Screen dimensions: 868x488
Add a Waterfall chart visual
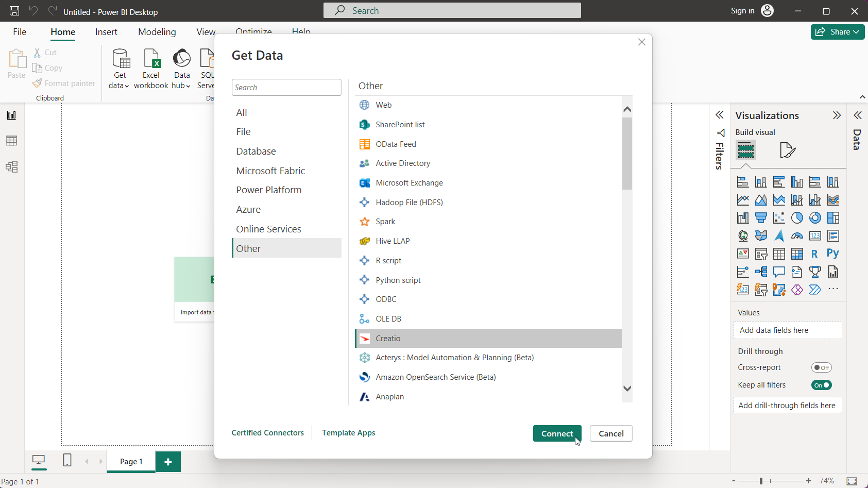tap(743, 218)
